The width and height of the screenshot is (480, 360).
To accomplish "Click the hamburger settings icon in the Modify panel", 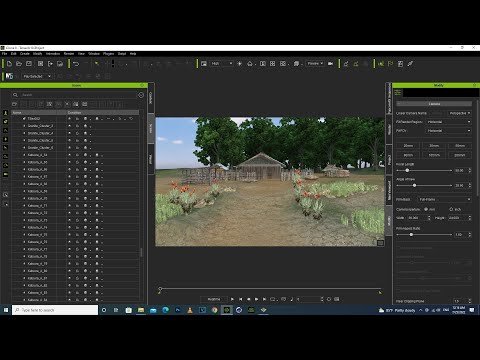I will click(x=398, y=93).
